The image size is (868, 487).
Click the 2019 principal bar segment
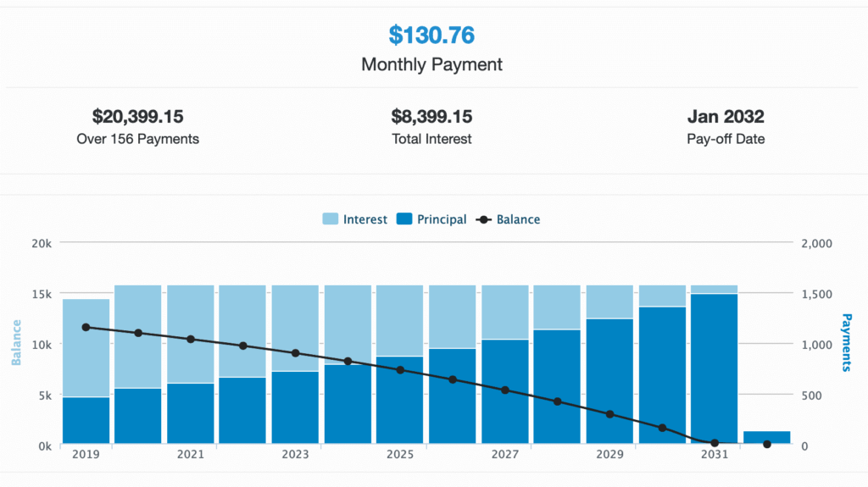click(86, 421)
